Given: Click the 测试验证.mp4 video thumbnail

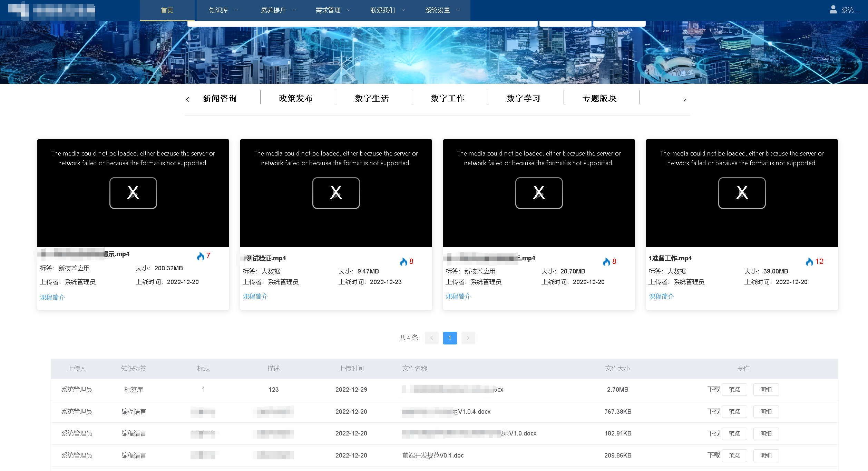Looking at the screenshot, I should point(336,193).
